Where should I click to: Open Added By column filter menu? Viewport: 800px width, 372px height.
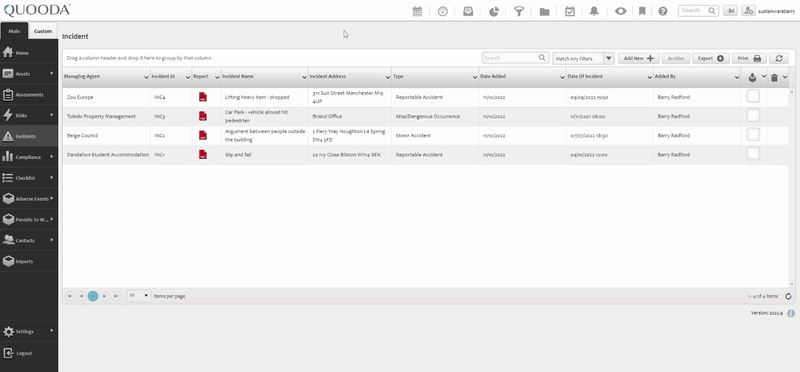pos(737,78)
